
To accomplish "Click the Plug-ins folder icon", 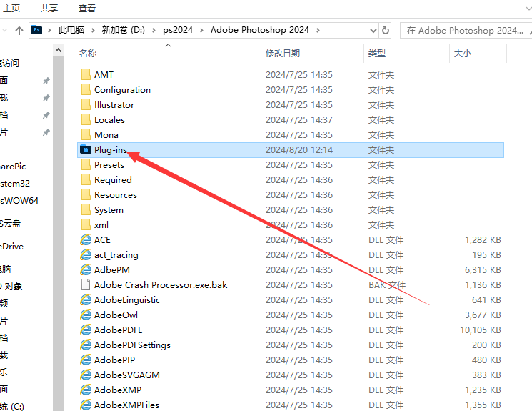I will pos(86,149).
